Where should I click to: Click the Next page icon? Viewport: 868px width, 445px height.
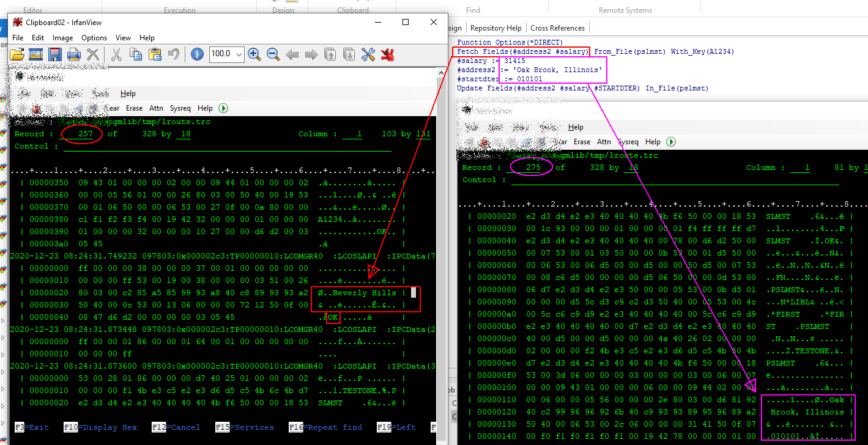pos(349,54)
